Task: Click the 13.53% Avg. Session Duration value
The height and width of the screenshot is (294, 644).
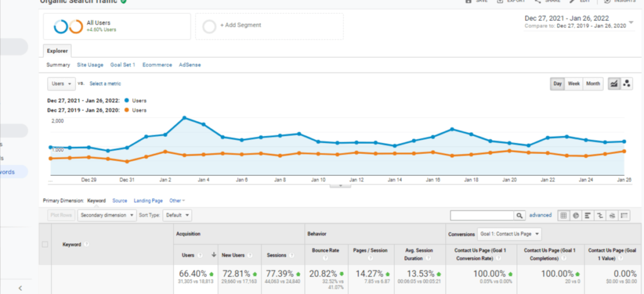Action: pos(419,274)
